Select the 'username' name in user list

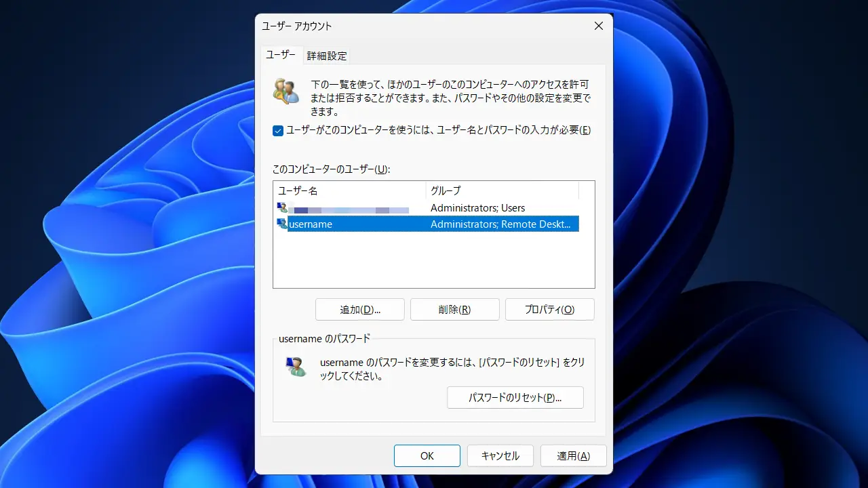(311, 224)
